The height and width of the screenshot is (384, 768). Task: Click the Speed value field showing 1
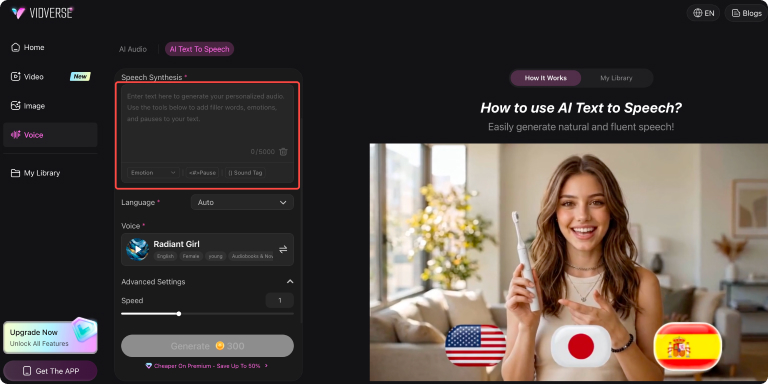click(280, 300)
